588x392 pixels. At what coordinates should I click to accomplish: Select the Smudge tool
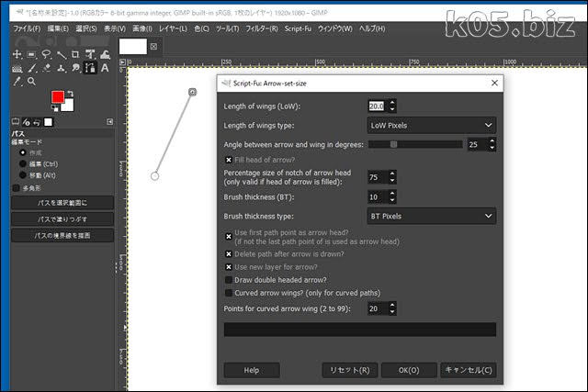tap(75, 68)
